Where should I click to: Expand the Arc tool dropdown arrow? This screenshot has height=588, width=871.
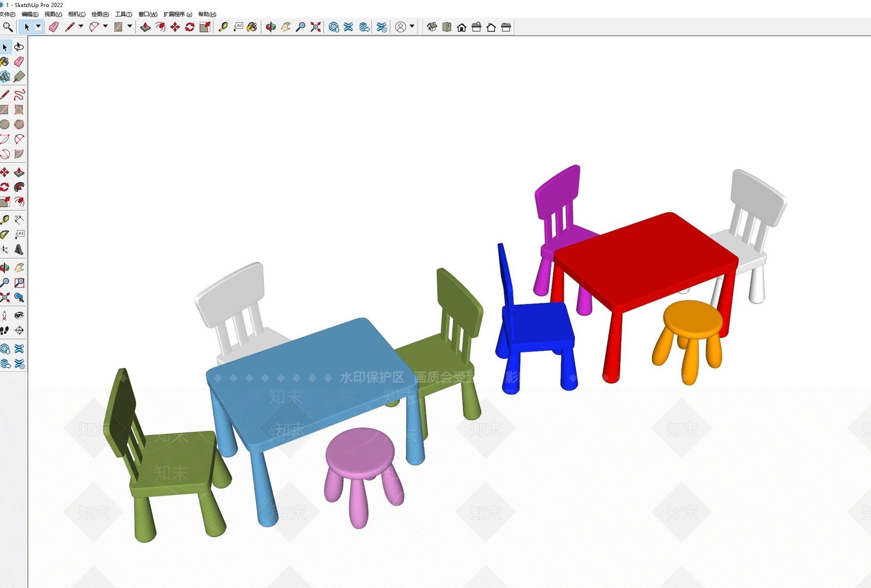coord(105,26)
